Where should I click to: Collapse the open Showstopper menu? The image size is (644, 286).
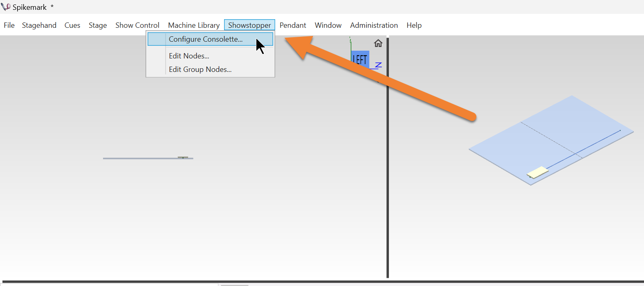click(x=249, y=25)
